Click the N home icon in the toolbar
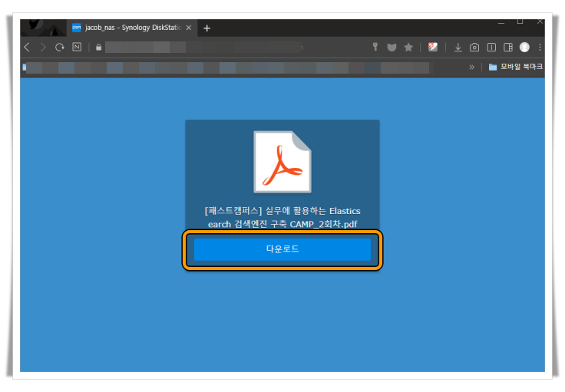Screen dimensions: 565x392 click(77, 47)
